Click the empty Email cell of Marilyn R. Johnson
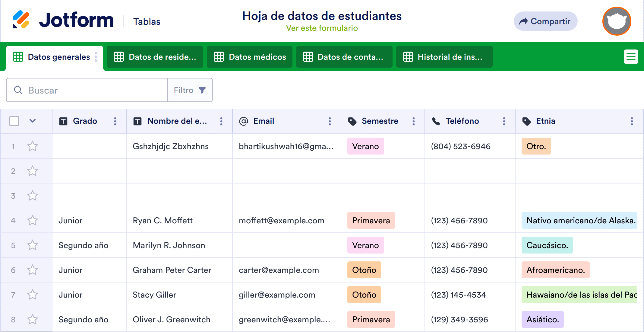The height and width of the screenshot is (332, 644). pos(287,245)
